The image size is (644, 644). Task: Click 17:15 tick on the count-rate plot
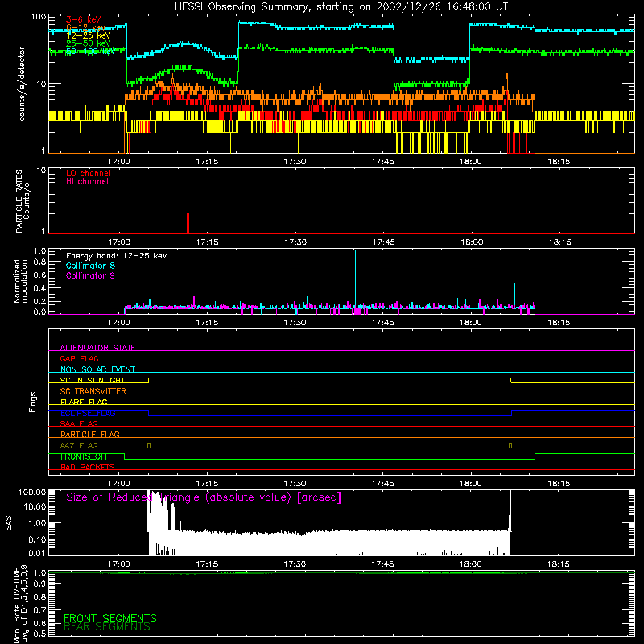[x=207, y=162]
